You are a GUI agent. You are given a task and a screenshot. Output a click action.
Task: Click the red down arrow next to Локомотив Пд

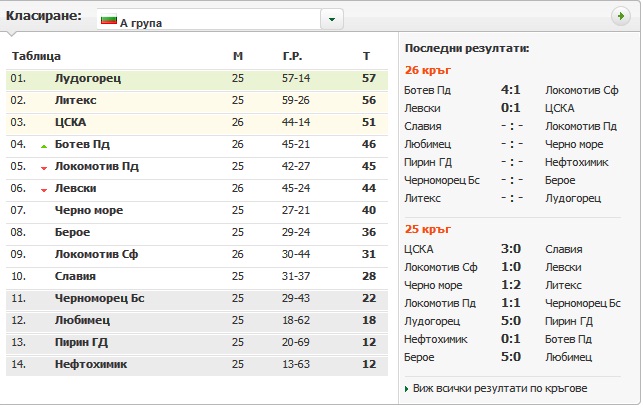point(44,168)
